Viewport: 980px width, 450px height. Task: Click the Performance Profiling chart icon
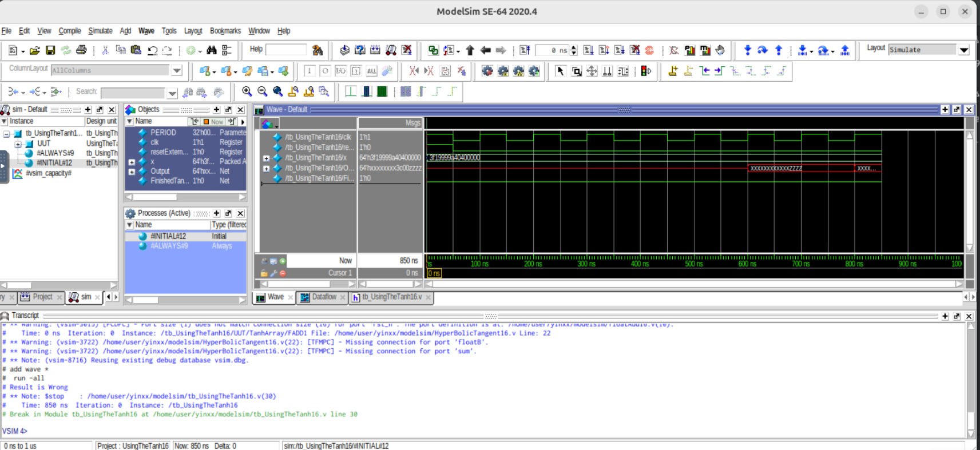(690, 50)
